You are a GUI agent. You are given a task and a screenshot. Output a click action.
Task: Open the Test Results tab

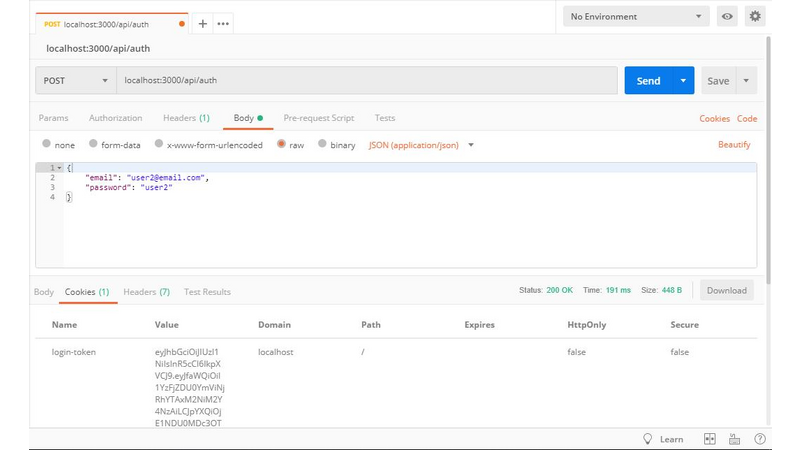[207, 292]
